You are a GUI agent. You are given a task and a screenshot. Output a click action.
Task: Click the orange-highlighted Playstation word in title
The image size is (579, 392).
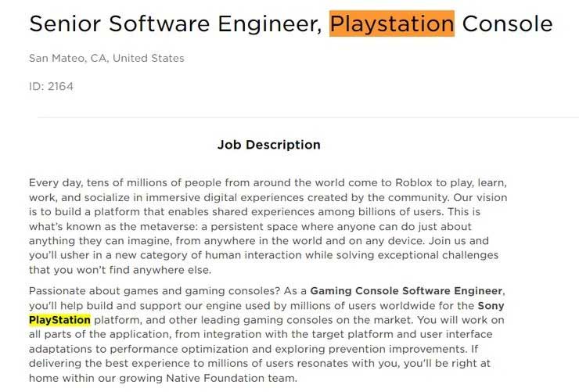coord(391,23)
